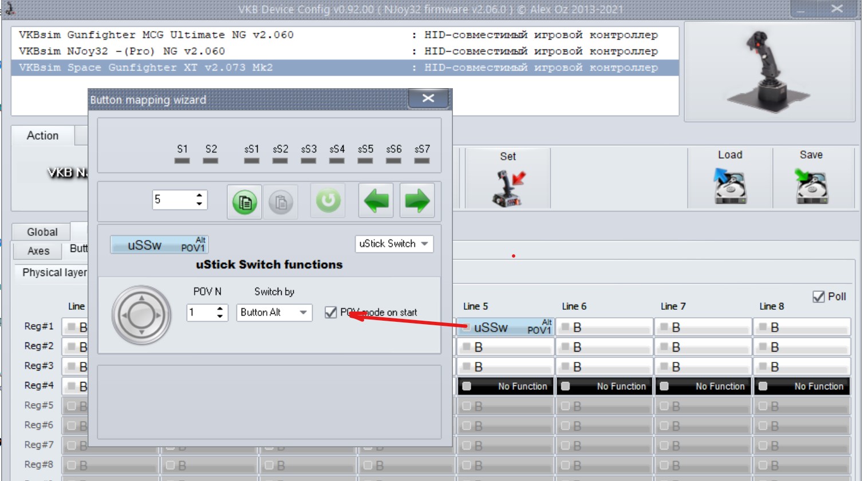Increase the POV N spinner value
The height and width of the screenshot is (481, 868).
coord(220,308)
